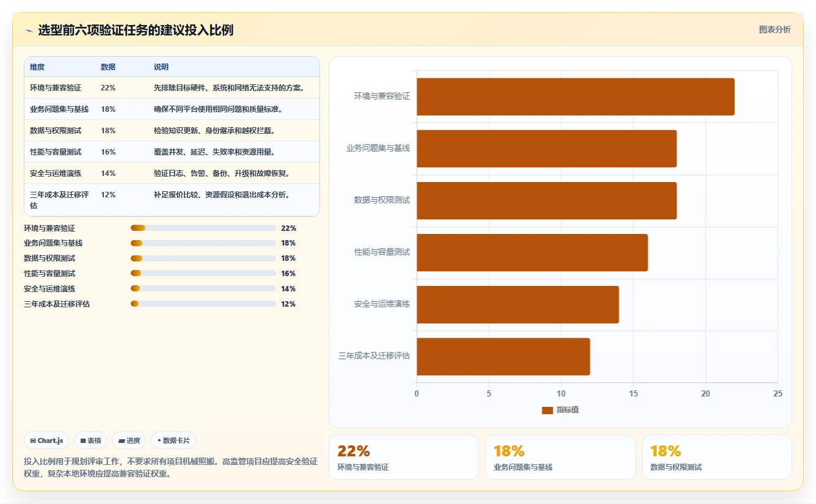The image size is (816, 504).
Task: Select the 表格 chip
Action: click(x=90, y=440)
